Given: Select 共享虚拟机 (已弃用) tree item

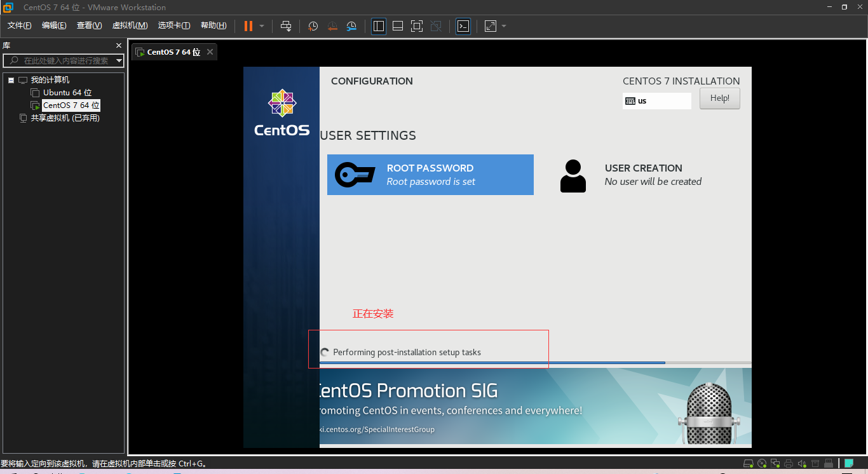Looking at the screenshot, I should pos(65,118).
